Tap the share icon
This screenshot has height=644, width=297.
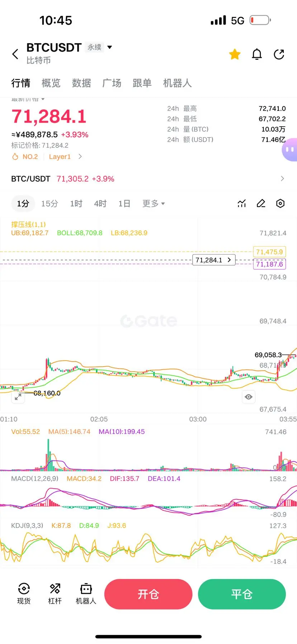click(x=279, y=54)
